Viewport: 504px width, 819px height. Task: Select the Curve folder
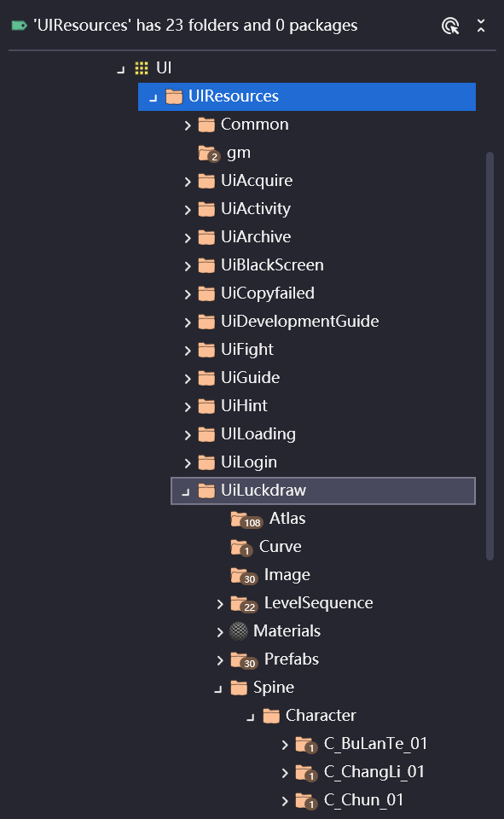(x=280, y=546)
